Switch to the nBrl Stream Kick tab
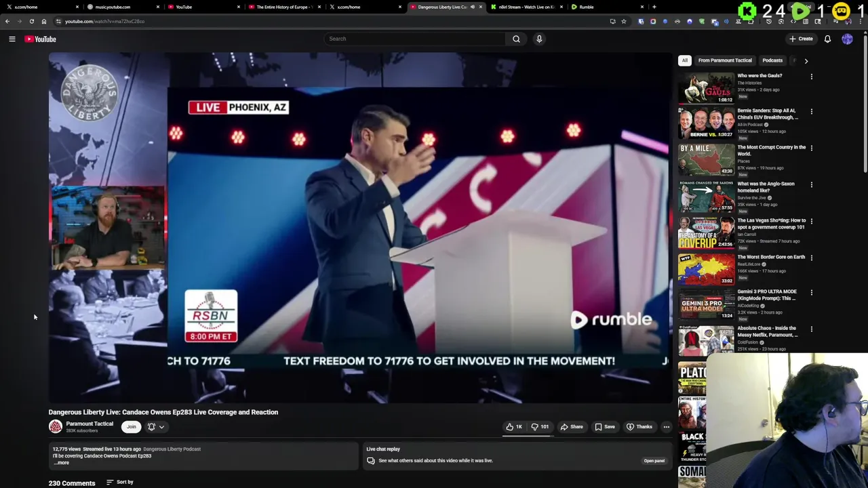Viewport: 868px width, 488px height. tap(526, 7)
